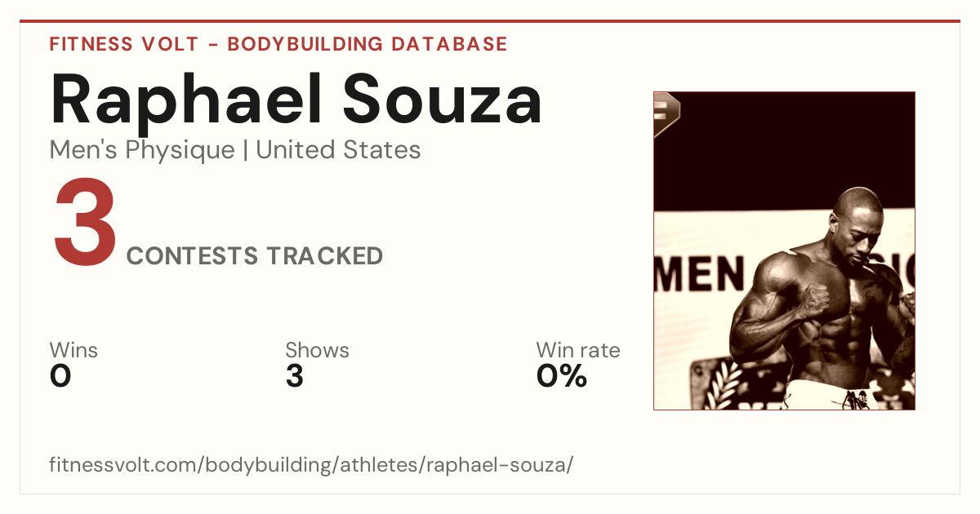Image resolution: width=980 pixels, height=514 pixels.
Task: Click the Win rate label
Action: (578, 351)
